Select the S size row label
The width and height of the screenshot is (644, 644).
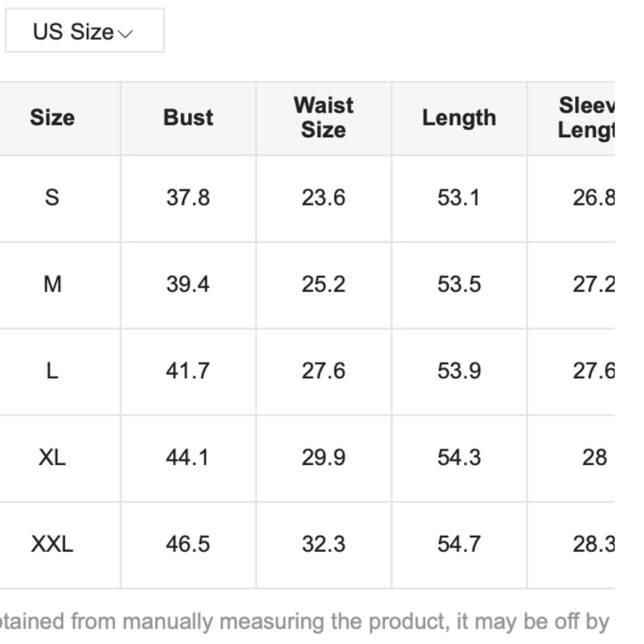pyautogui.click(x=52, y=198)
